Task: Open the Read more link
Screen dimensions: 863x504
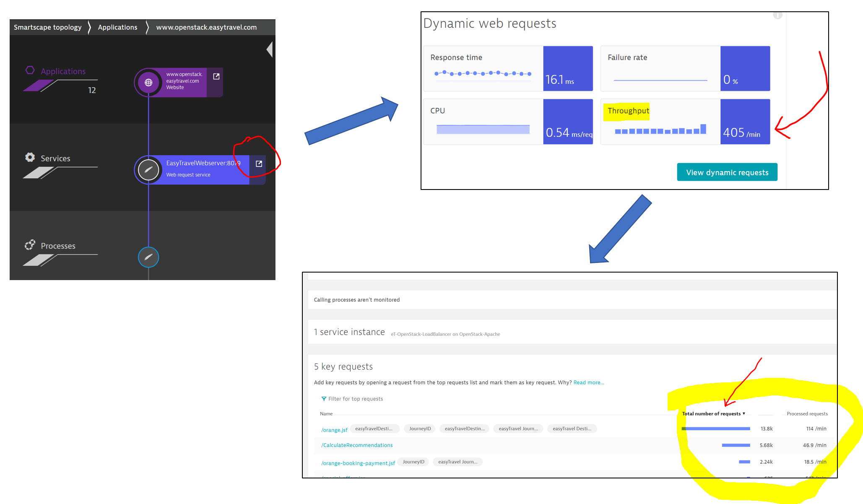Action: pos(588,382)
